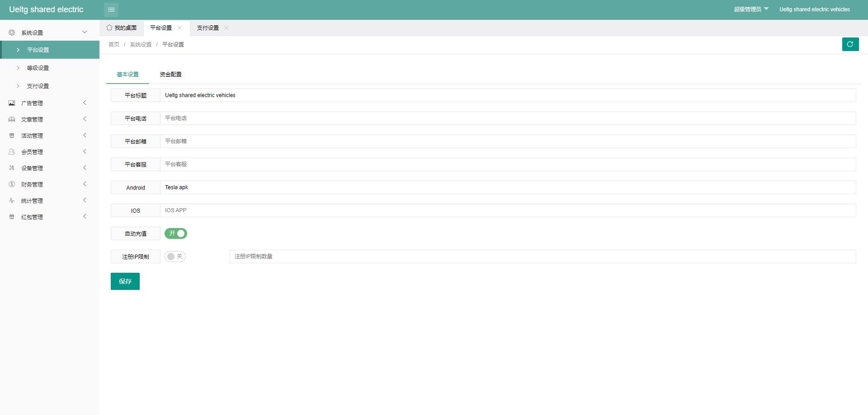Screen dimensions: 868x415
Task: Click the chart icon for 统计管理
Action: click(x=12, y=201)
